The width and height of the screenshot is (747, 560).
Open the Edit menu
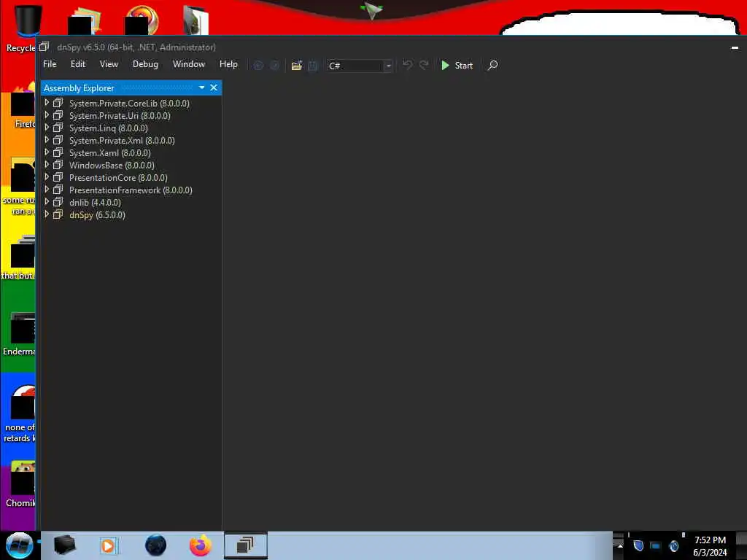tap(77, 64)
